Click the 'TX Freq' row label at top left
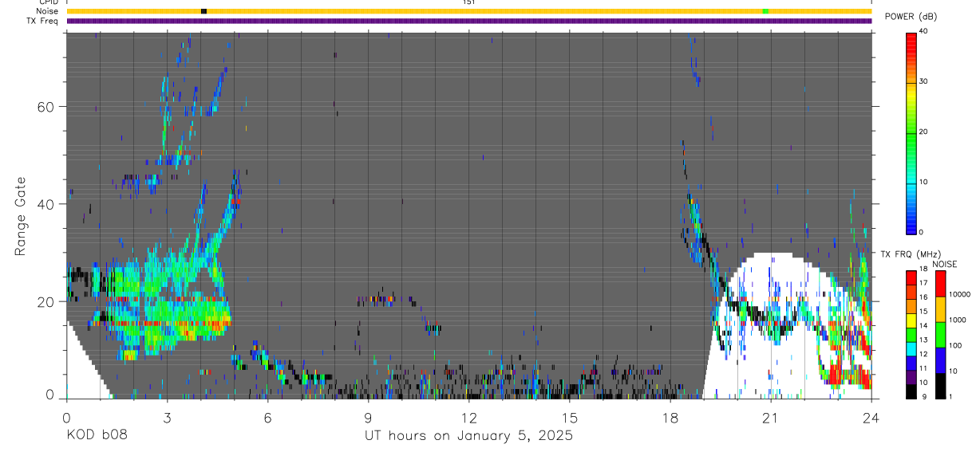The height and width of the screenshot is (452, 980). tap(44, 20)
